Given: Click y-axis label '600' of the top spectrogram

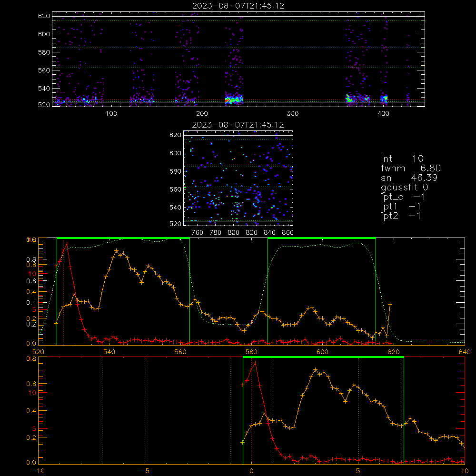Looking at the screenshot, I should (44, 34).
